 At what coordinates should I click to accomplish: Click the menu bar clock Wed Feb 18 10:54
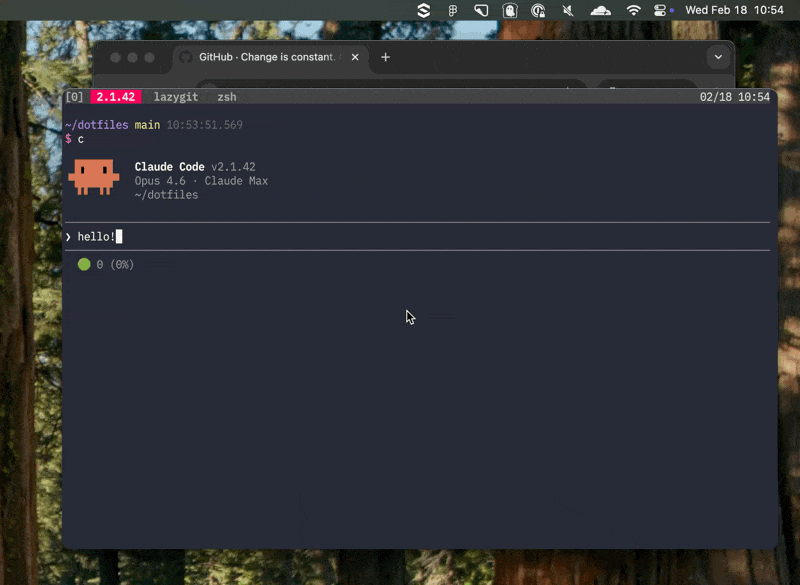[x=734, y=10]
